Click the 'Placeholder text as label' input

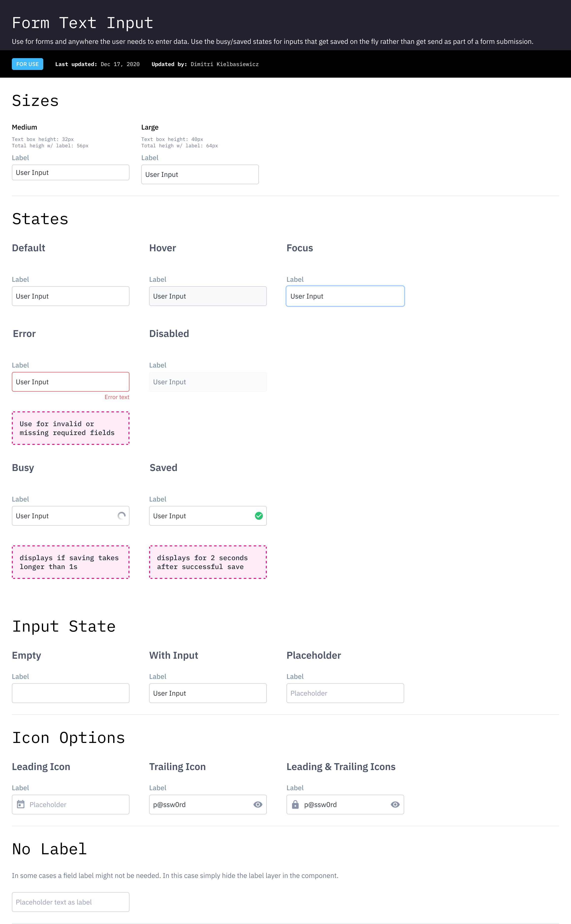(71, 902)
